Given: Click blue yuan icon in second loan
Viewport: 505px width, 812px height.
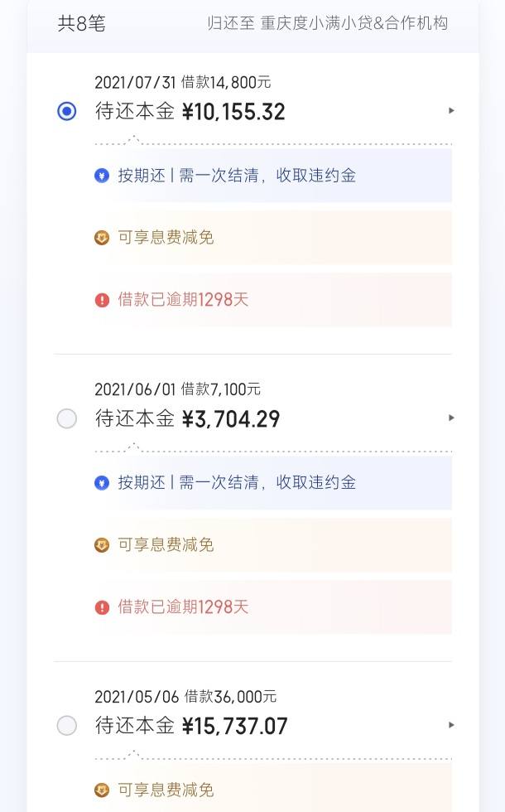Looking at the screenshot, I should [102, 483].
